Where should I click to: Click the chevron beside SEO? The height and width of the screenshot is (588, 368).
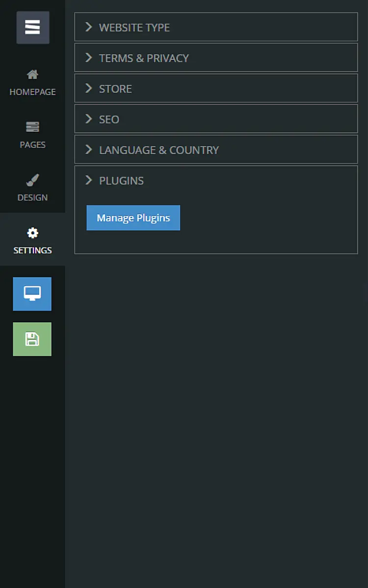point(89,119)
